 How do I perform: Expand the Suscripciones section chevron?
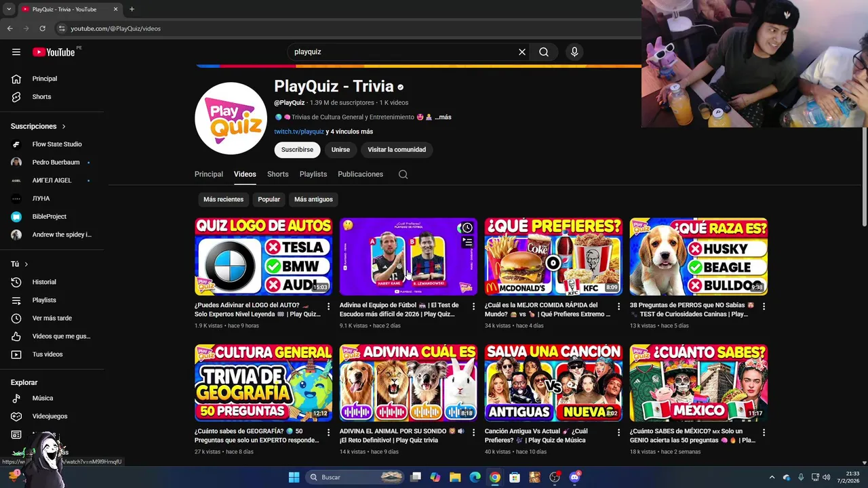point(64,127)
